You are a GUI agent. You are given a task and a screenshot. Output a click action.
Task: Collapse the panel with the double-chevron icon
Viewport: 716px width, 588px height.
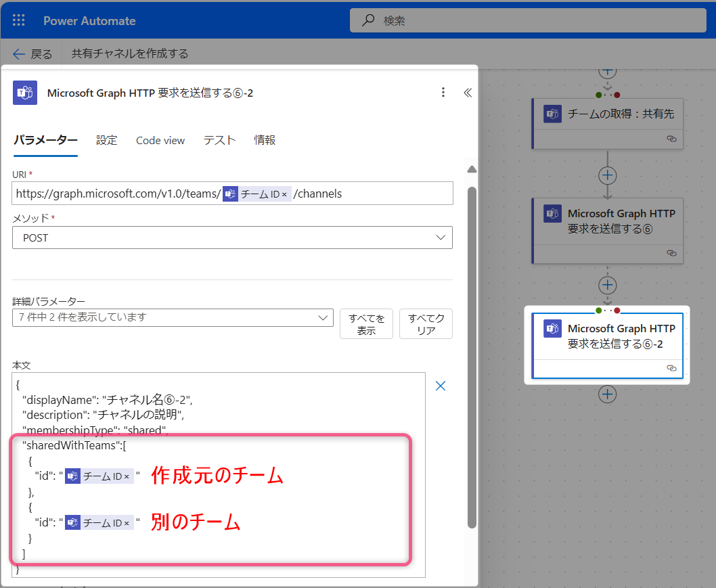[x=468, y=93]
